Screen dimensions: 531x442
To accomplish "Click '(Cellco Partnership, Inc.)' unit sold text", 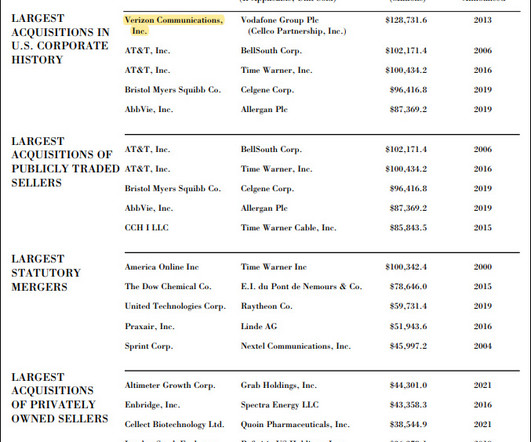I will (x=297, y=31).
